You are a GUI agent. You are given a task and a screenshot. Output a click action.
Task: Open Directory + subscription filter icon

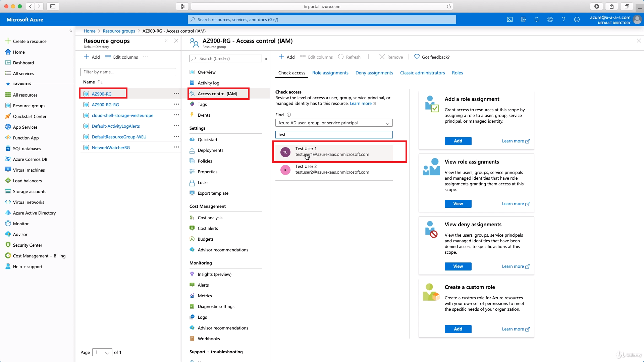coord(523,19)
